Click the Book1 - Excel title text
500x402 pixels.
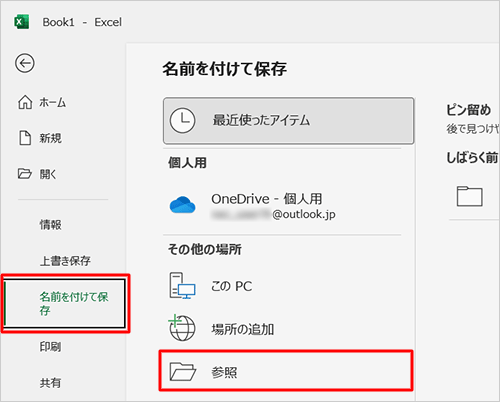pos(82,22)
